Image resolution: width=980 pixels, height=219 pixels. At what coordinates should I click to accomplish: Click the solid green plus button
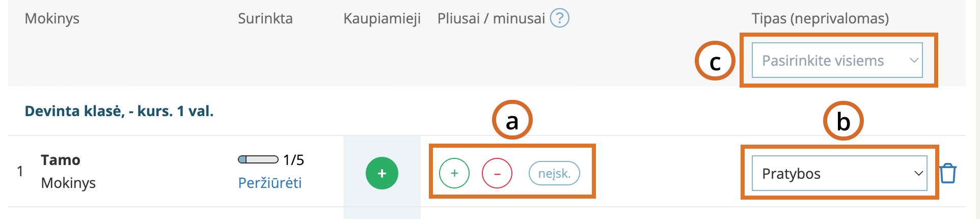(382, 173)
